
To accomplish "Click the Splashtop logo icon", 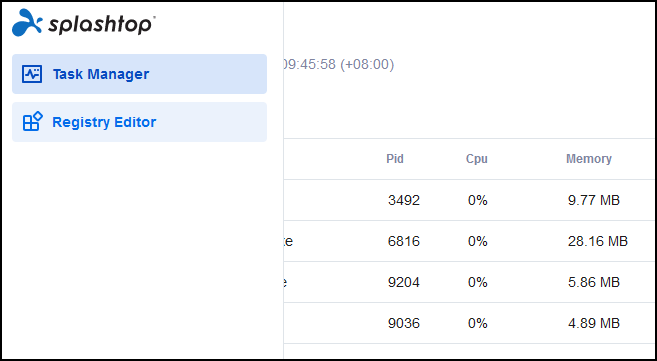I will point(27,23).
